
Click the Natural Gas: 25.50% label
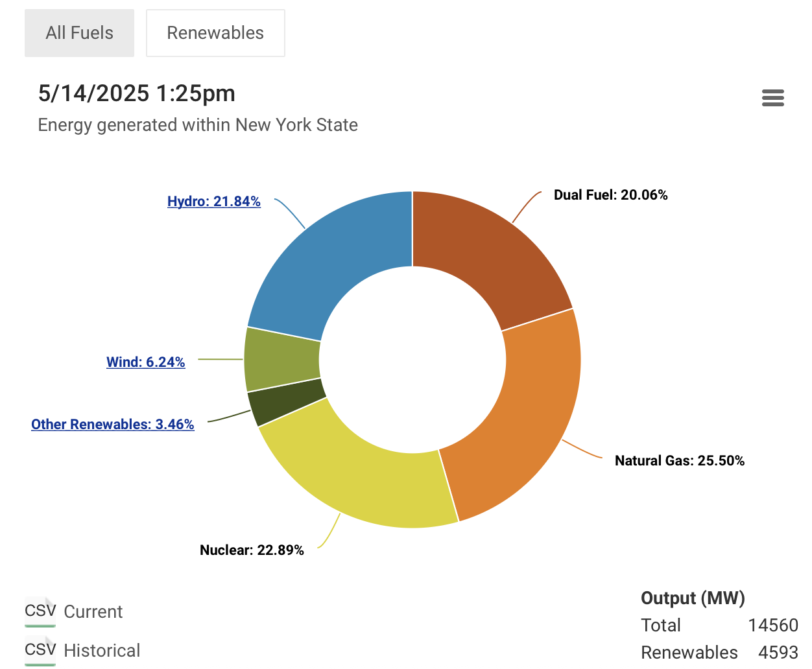pyautogui.click(x=679, y=461)
